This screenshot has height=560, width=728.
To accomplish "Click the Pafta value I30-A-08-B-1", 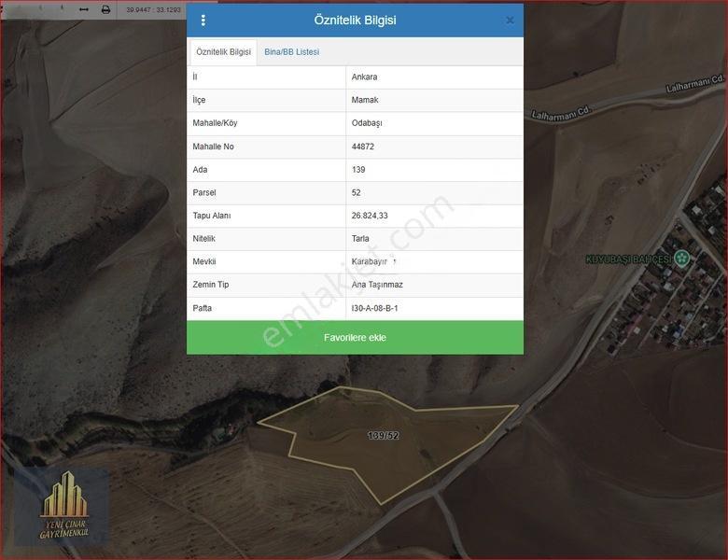I will 374,308.
